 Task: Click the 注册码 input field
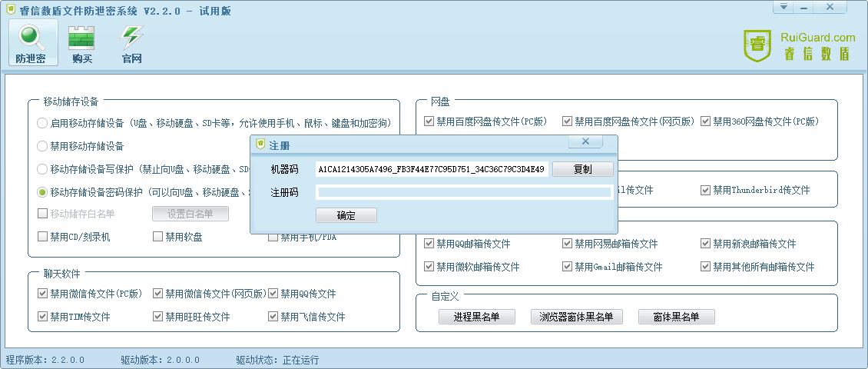pyautogui.click(x=465, y=192)
